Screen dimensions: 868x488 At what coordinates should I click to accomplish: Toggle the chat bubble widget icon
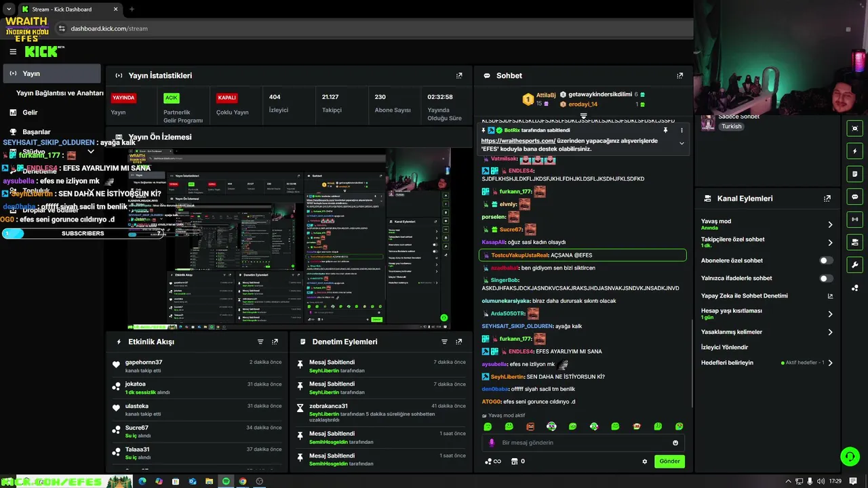point(854,197)
